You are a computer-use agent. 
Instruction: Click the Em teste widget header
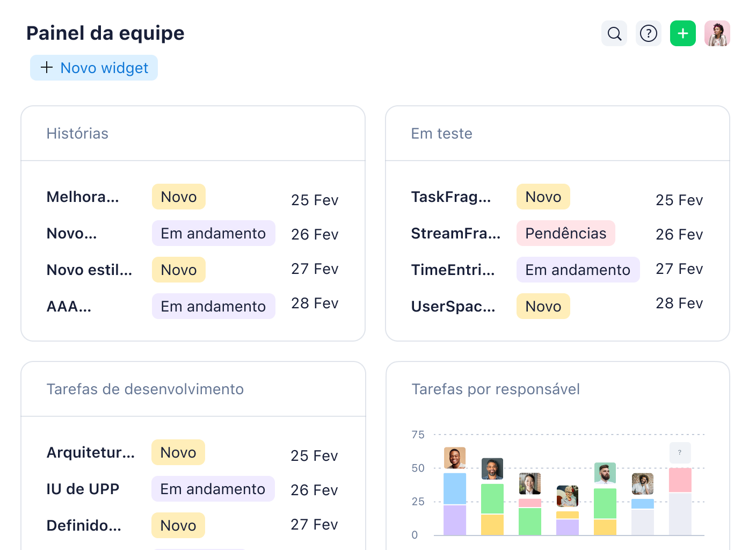coord(442,133)
